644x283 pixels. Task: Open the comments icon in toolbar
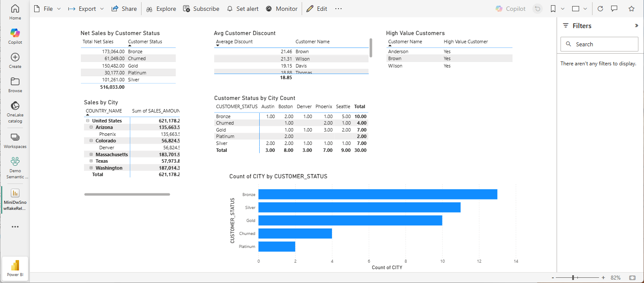(614, 9)
